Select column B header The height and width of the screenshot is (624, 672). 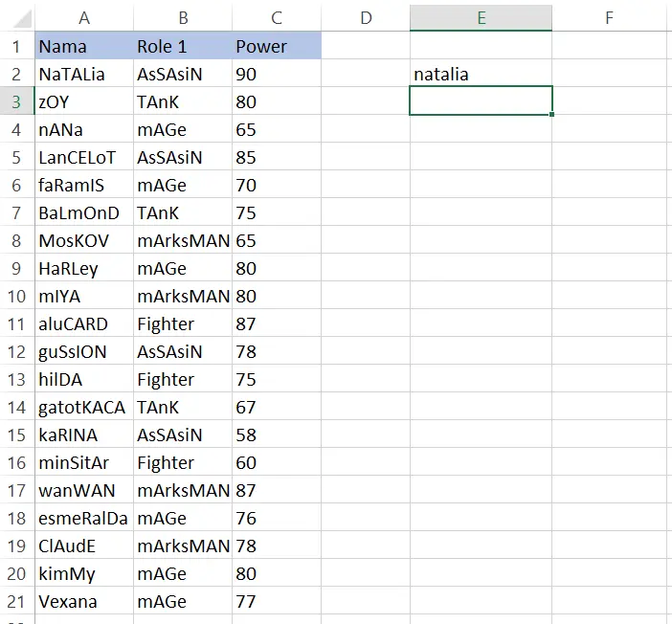pos(183,18)
